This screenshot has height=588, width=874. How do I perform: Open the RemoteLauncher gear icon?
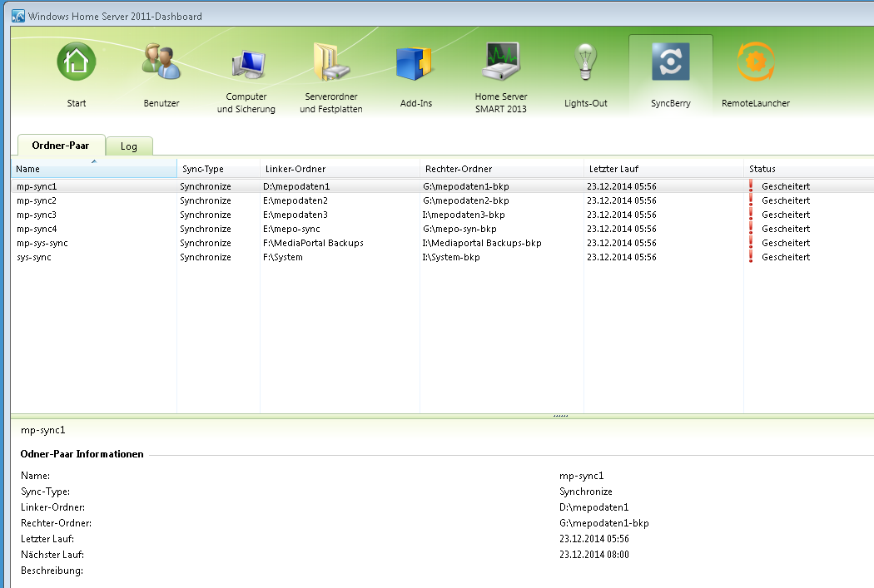[755, 62]
